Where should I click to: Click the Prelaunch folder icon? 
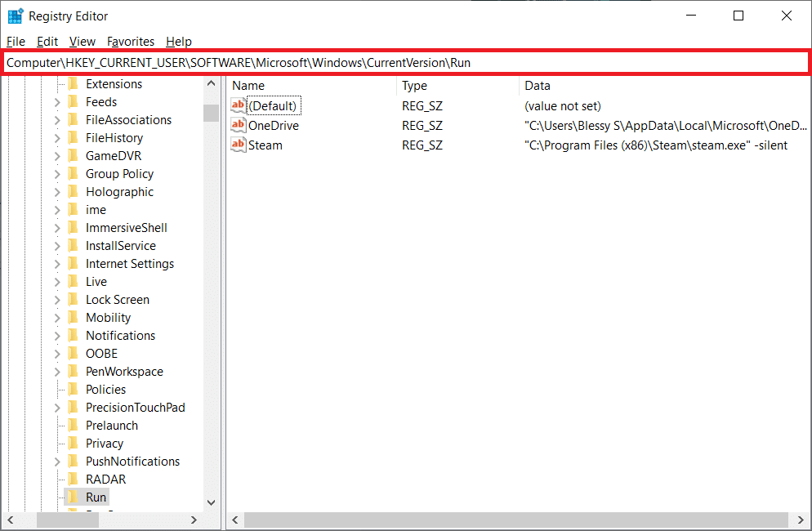click(x=74, y=426)
